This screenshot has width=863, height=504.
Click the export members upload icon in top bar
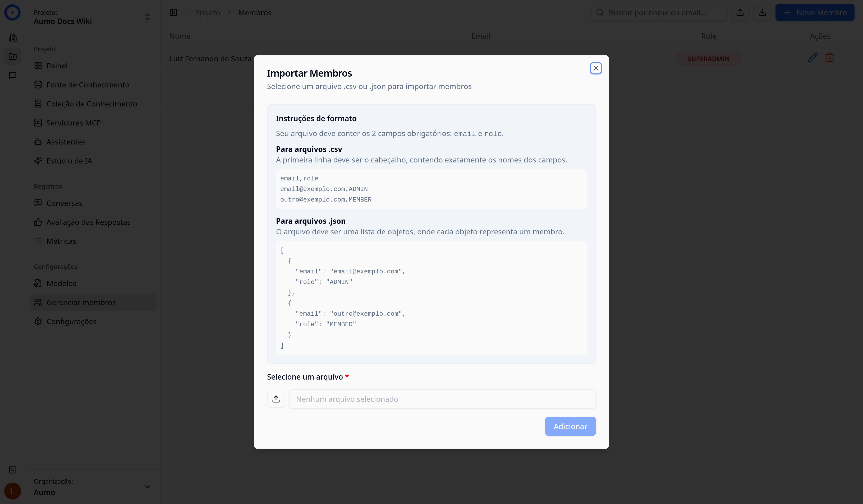click(740, 12)
